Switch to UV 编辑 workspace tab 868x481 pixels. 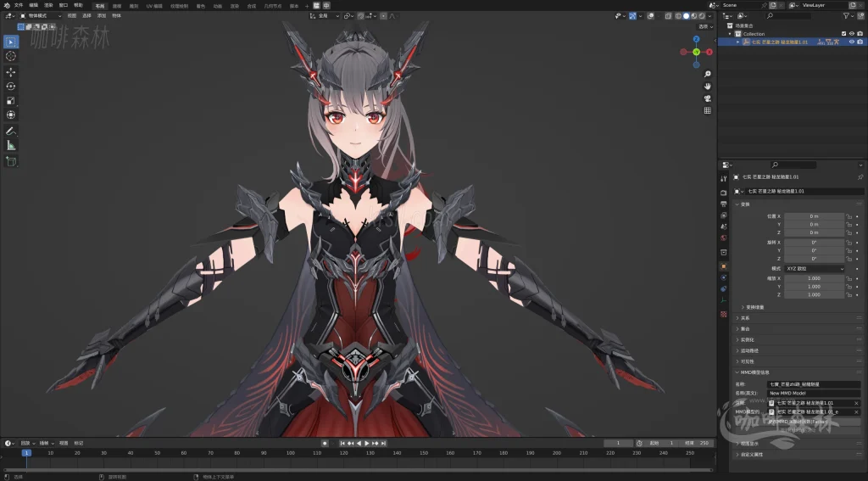pos(154,6)
